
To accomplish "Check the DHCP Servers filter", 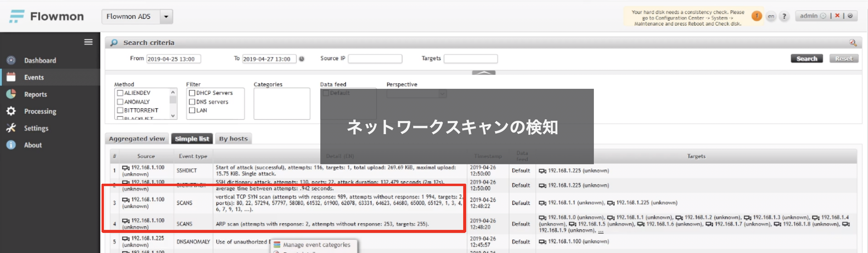I will [192, 93].
